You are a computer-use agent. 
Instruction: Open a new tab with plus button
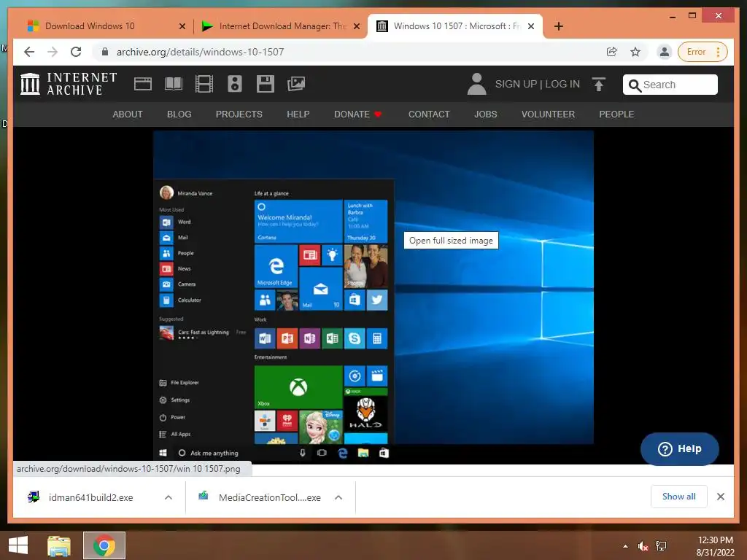click(559, 26)
